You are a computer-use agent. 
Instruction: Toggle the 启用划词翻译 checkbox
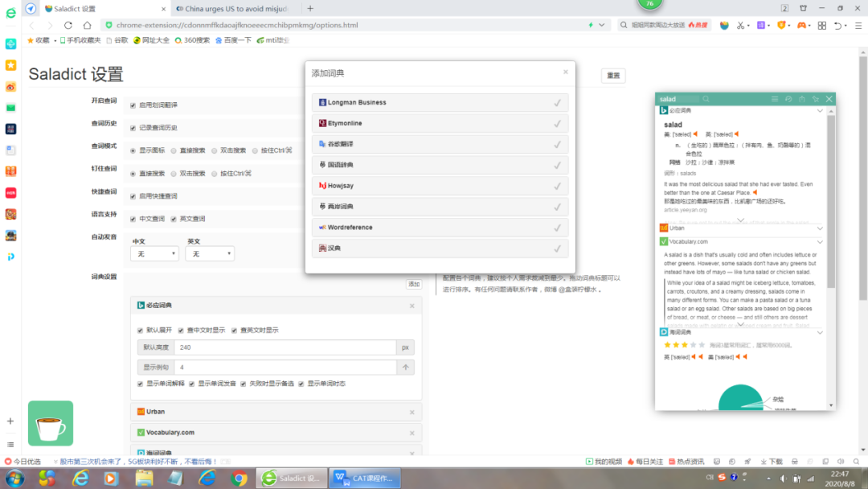(x=133, y=105)
